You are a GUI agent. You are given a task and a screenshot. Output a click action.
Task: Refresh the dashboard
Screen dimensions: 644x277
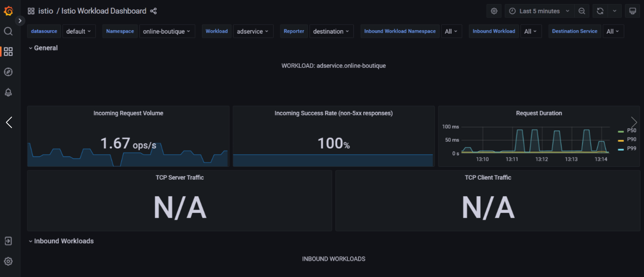click(x=600, y=11)
